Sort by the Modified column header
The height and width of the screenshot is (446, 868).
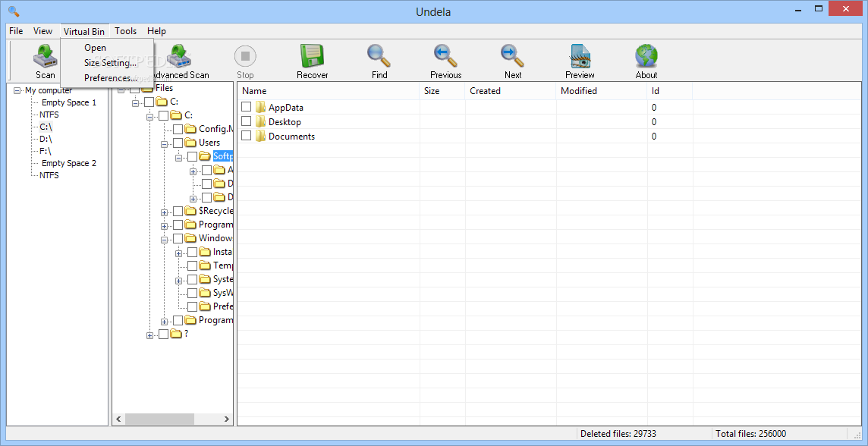pos(601,91)
